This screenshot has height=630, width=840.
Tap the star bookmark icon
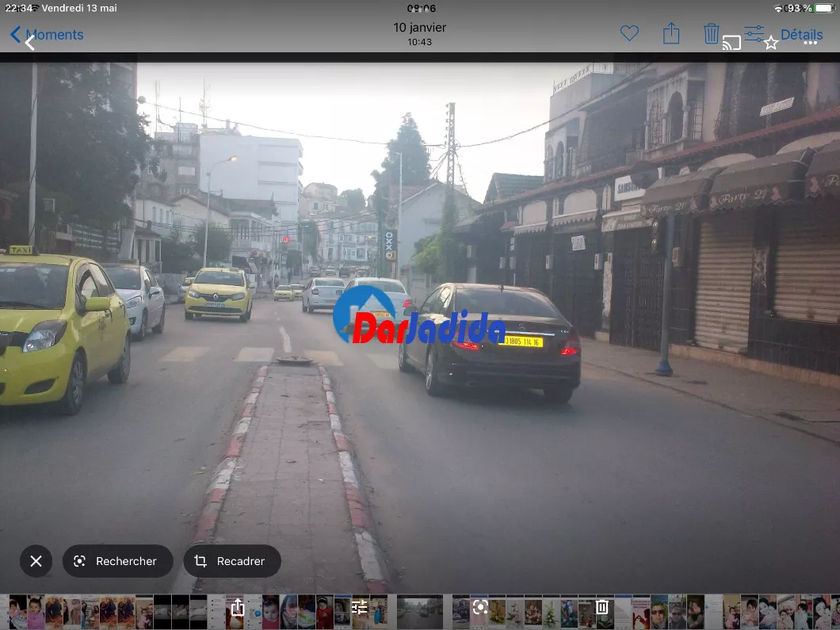click(x=770, y=43)
